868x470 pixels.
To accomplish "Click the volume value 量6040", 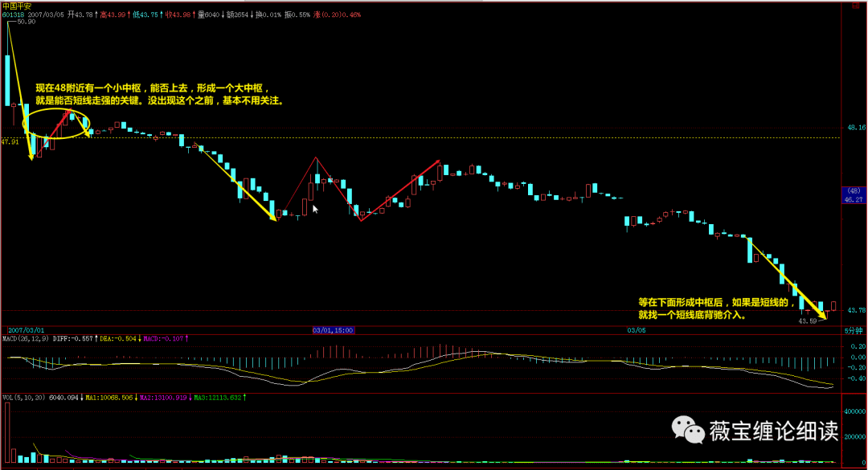I will click(x=209, y=14).
